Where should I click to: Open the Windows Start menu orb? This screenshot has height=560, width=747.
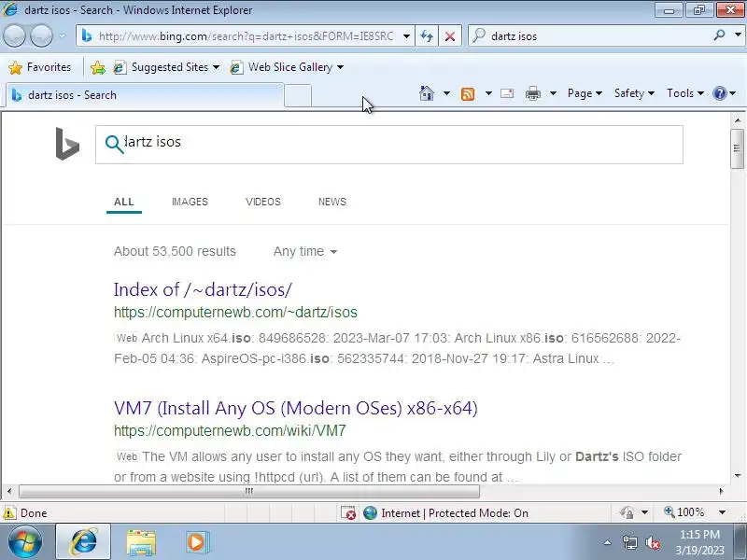(x=25, y=542)
